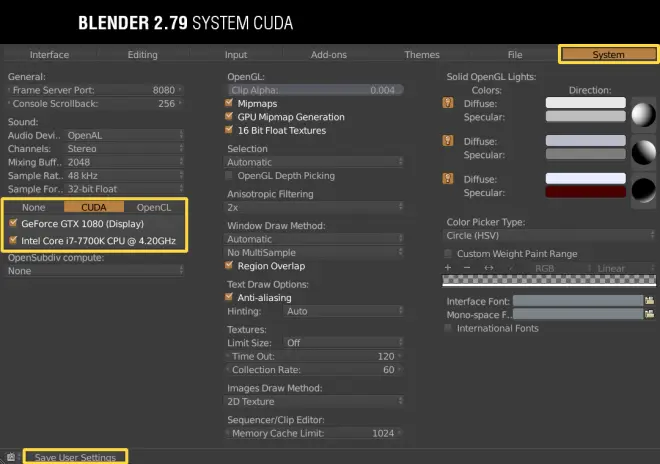
Task: Click the first light Diffuse color swatch
Action: [x=585, y=103]
